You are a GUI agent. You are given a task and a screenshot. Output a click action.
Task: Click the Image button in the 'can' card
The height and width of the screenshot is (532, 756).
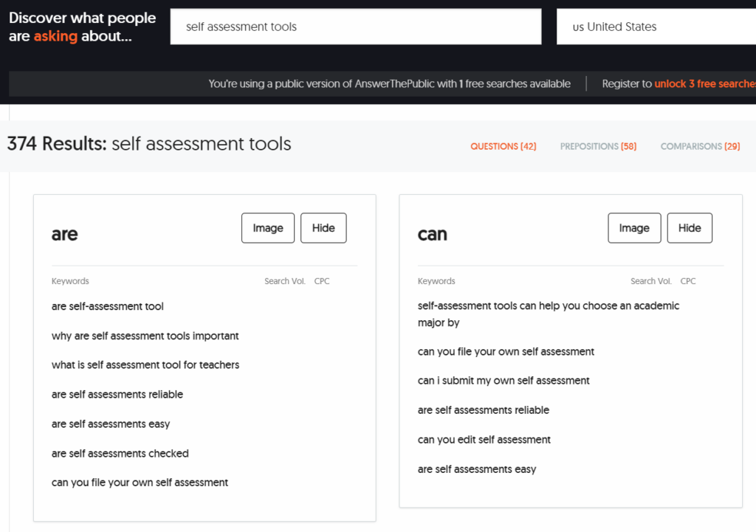634,228
